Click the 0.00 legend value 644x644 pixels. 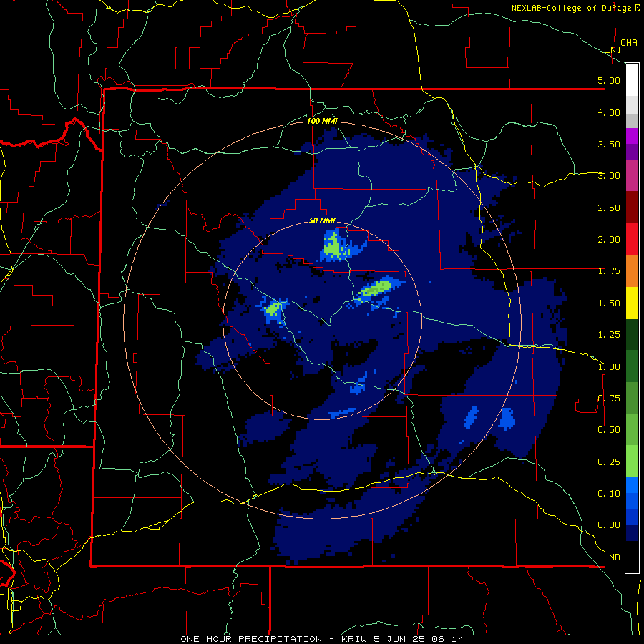(x=609, y=525)
